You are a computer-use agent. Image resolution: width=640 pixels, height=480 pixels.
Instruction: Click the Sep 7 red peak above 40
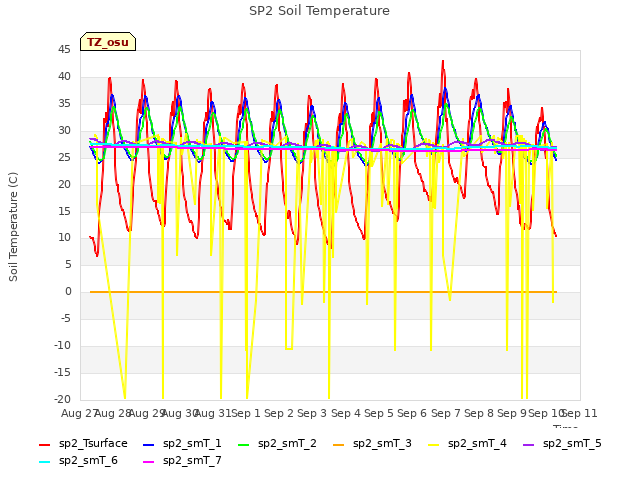click(443, 62)
